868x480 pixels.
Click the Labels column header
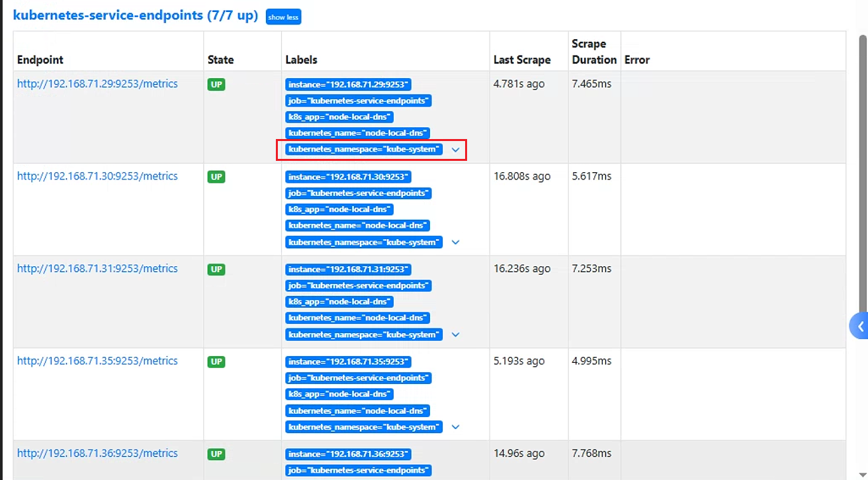(302, 60)
